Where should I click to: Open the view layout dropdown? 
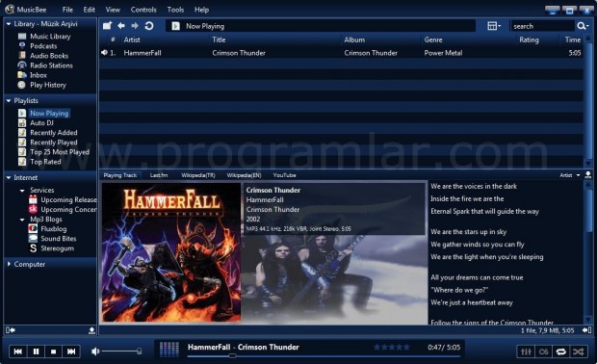point(494,26)
